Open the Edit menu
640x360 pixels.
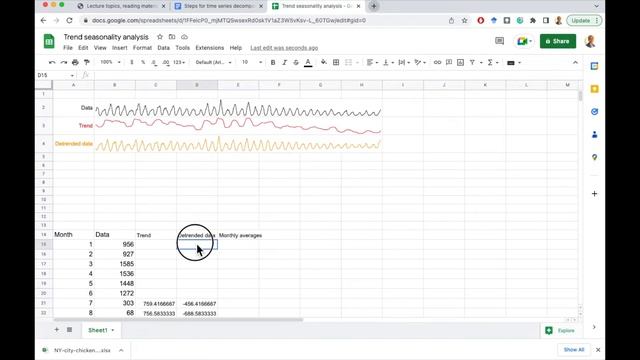tap(83, 48)
